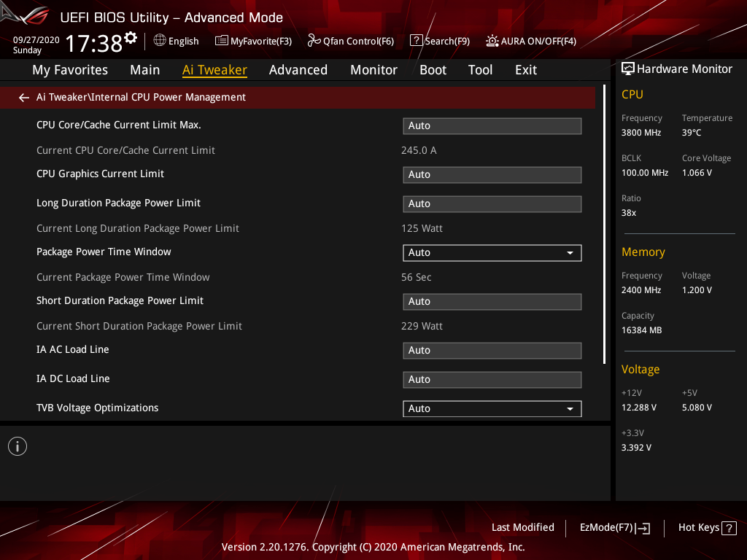
Task: Click the Ai Tweaker\Internal CPU Power Management breadcrumb
Action: (141, 97)
